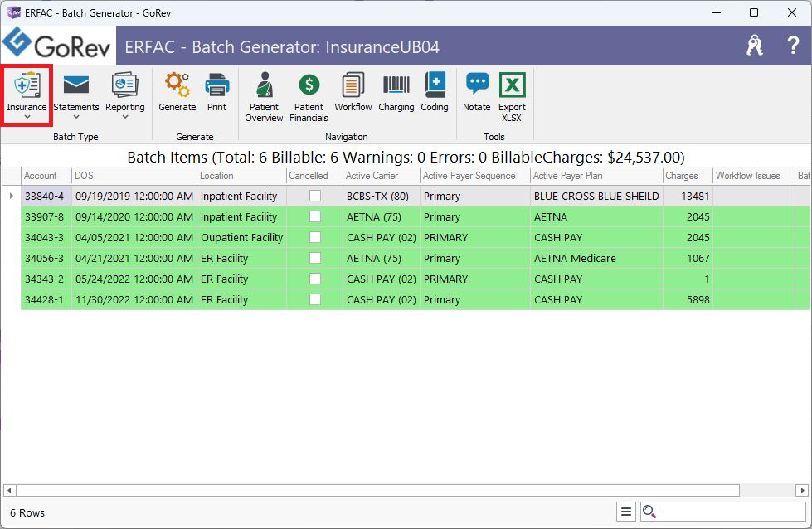This screenshot has width=812, height=529.
Task: Toggle Cancelled checkbox for account 33840-4
Action: (x=315, y=196)
